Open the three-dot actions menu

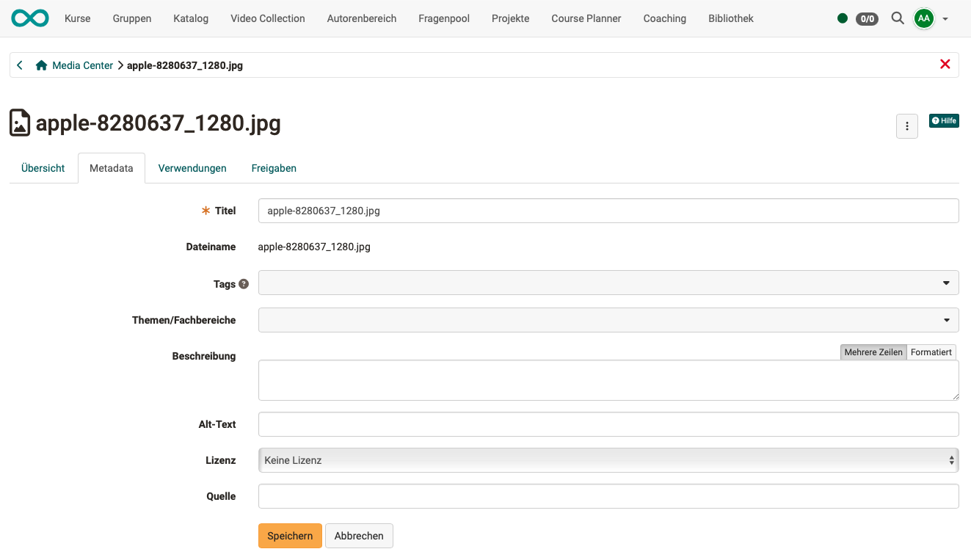907,126
